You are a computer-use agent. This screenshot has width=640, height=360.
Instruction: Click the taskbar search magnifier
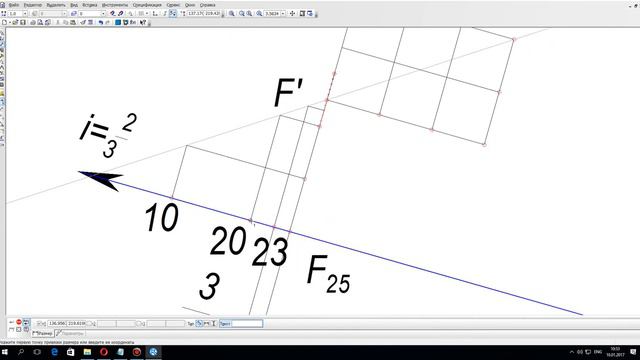[x=21, y=352]
